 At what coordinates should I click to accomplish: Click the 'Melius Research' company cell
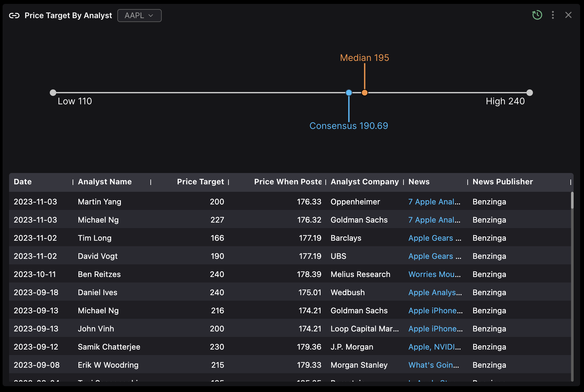pyautogui.click(x=360, y=274)
